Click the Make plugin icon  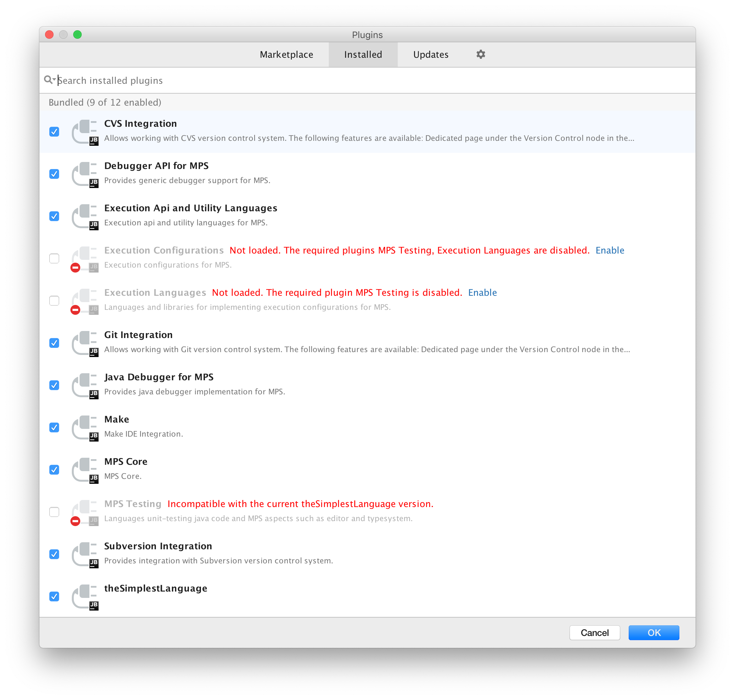point(85,426)
